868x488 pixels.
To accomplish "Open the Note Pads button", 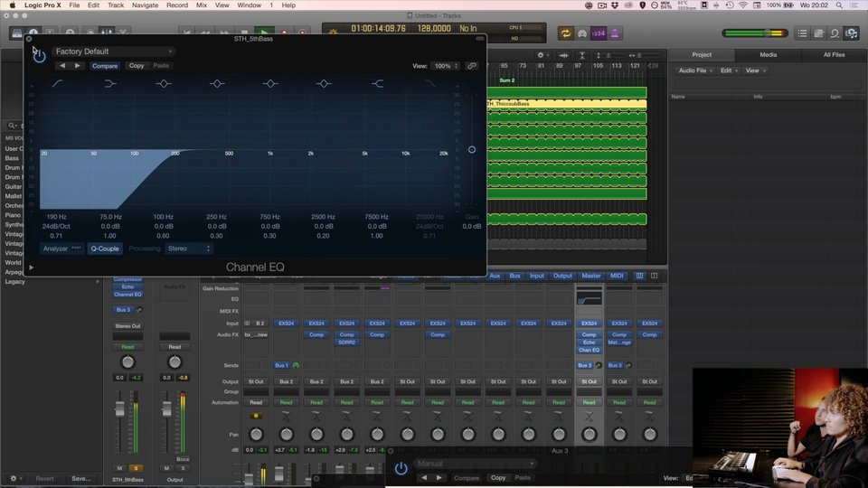I will (819, 33).
